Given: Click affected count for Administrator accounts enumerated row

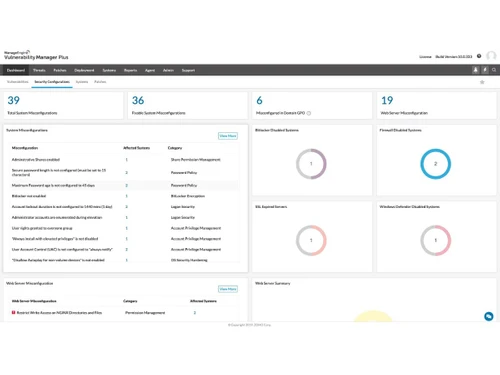Looking at the screenshot, I should 126,217.
